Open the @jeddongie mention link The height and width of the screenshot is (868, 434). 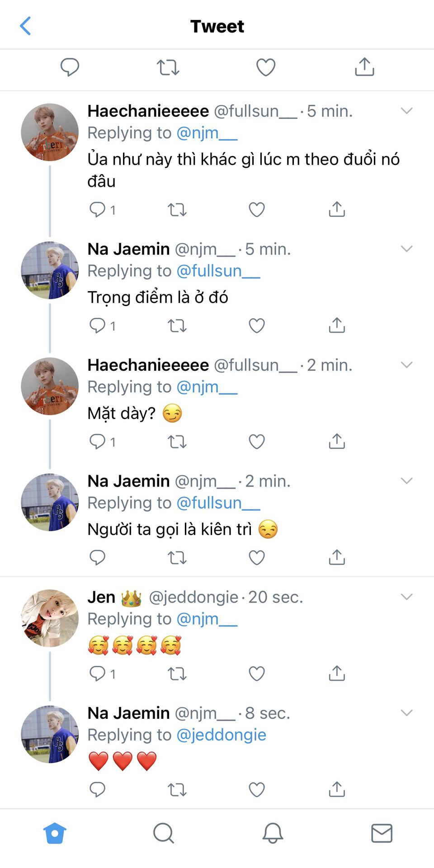(221, 735)
